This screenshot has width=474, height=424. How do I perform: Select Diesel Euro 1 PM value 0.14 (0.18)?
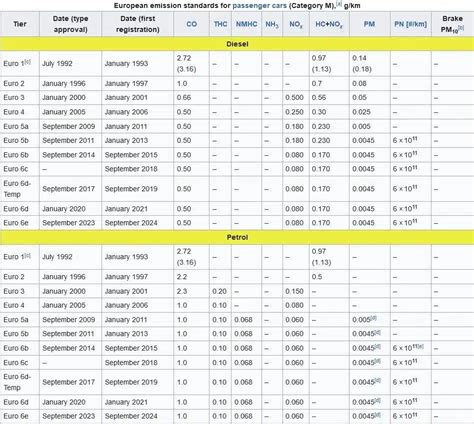pos(362,63)
